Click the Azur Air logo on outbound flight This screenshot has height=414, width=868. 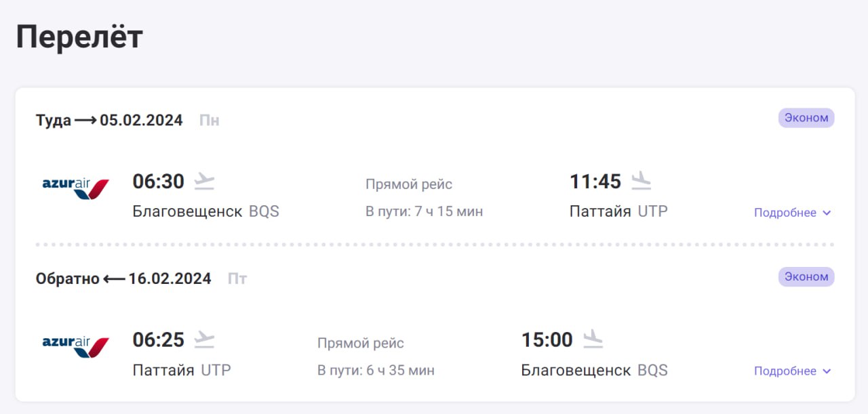(75, 189)
